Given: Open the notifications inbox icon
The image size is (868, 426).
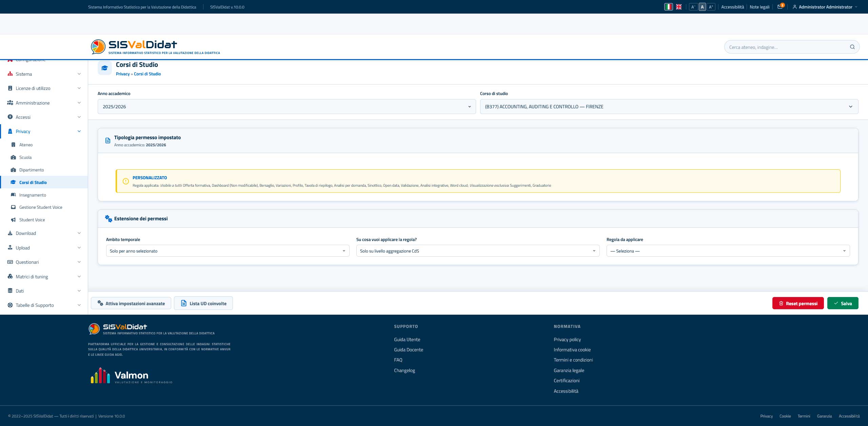Looking at the screenshot, I should click(x=780, y=7).
